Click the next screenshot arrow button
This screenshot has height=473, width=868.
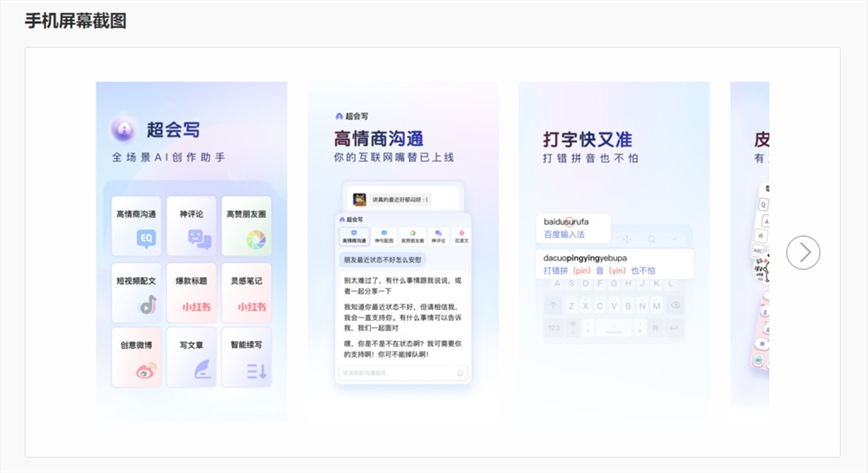(803, 253)
